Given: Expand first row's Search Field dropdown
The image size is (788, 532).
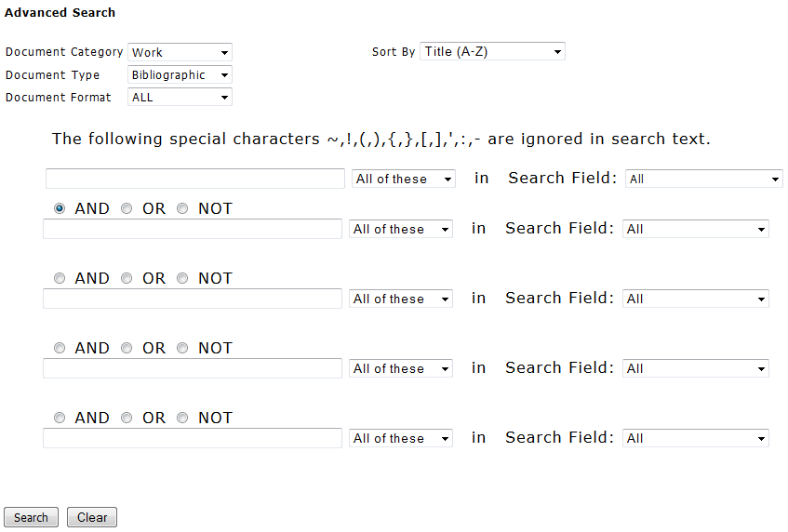Looking at the screenshot, I should pyautogui.click(x=704, y=179).
